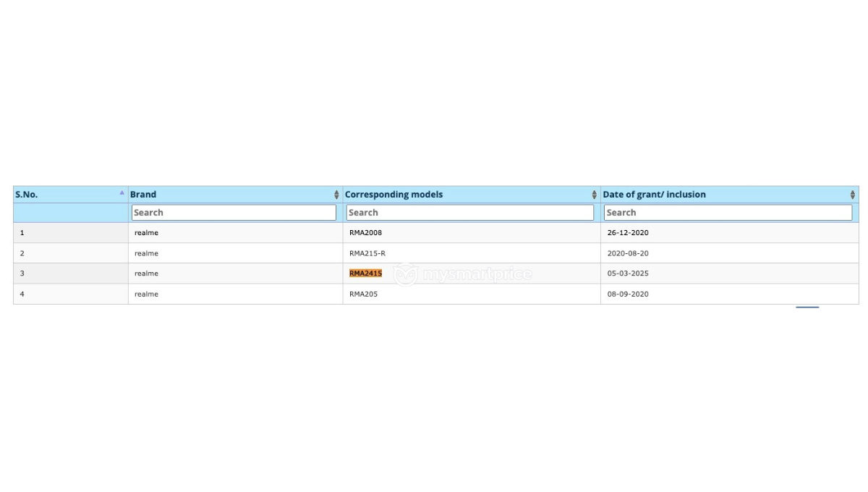
Task: Select realme brand in the RMA205 row
Action: (146, 294)
